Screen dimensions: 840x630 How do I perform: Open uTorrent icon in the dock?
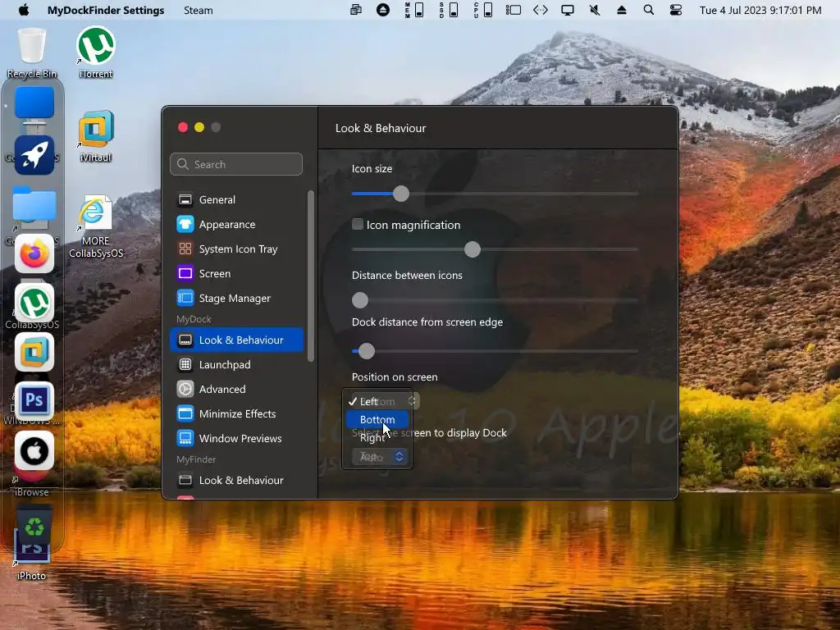pyautogui.click(x=34, y=304)
